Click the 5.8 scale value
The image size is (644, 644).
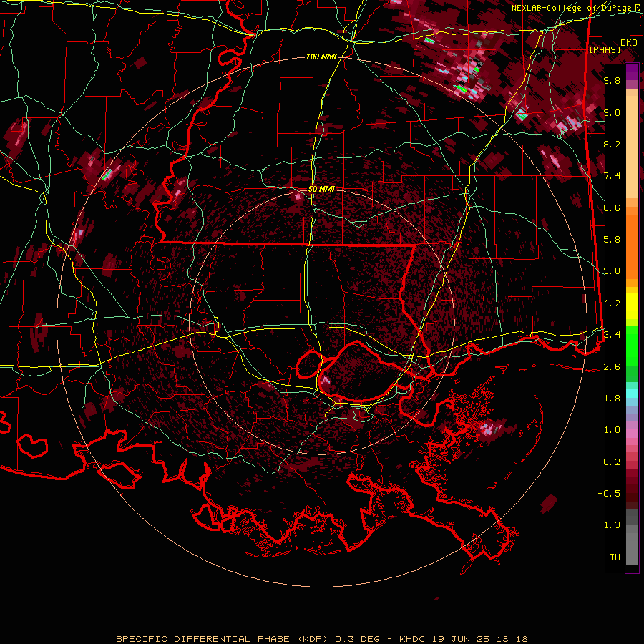pos(612,240)
